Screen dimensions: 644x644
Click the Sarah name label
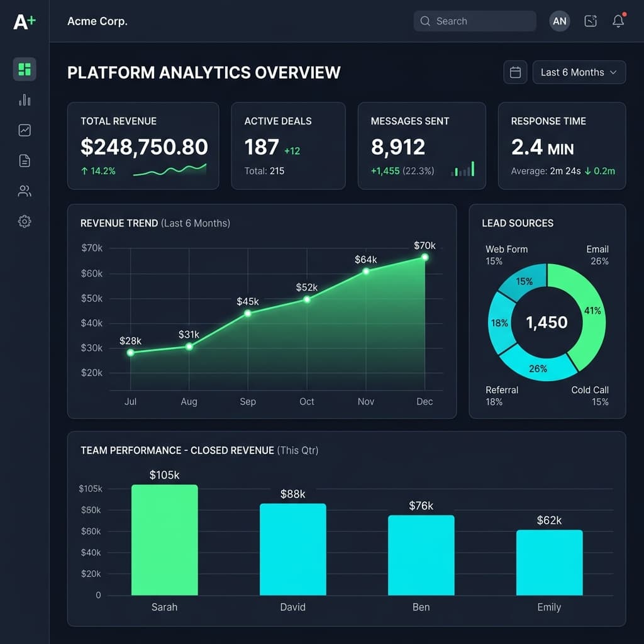tap(164, 607)
